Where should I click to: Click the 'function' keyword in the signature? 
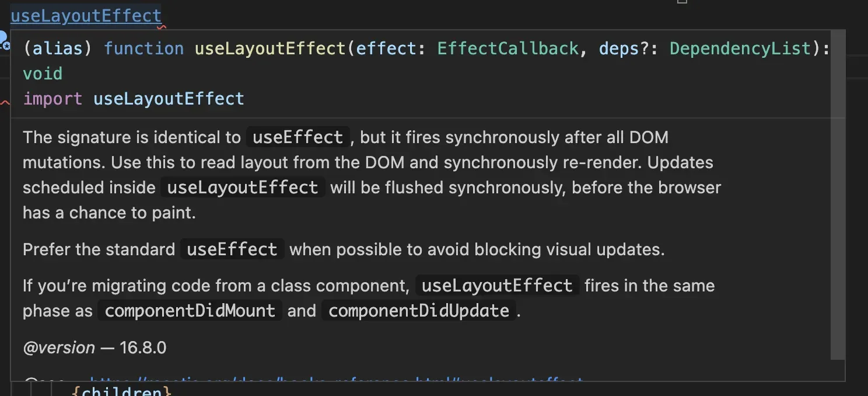pyautogui.click(x=143, y=48)
